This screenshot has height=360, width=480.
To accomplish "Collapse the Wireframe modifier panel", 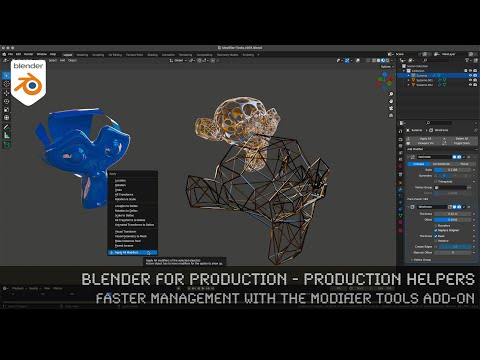I will click(x=408, y=207).
